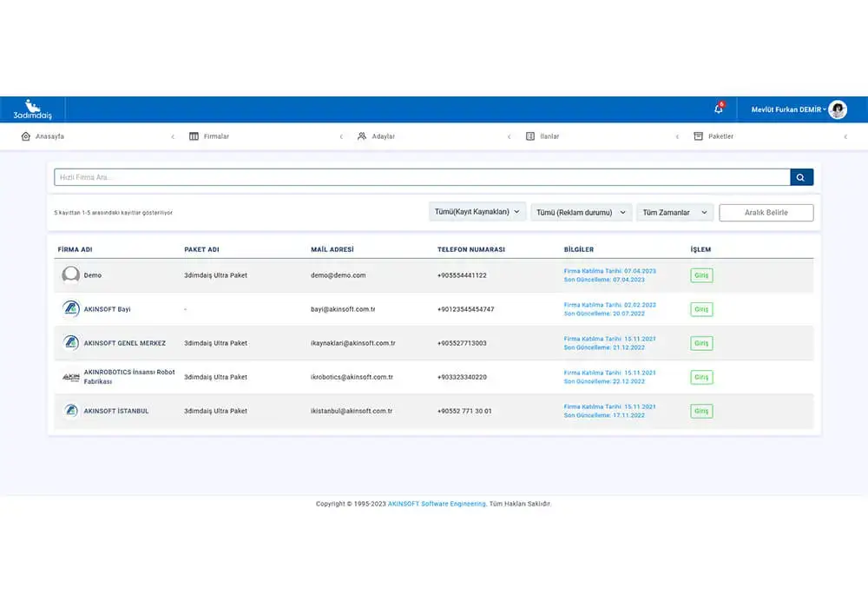Screen dimensions: 868x608
Task: Click the İŞLEM column header
Action: [x=700, y=250]
